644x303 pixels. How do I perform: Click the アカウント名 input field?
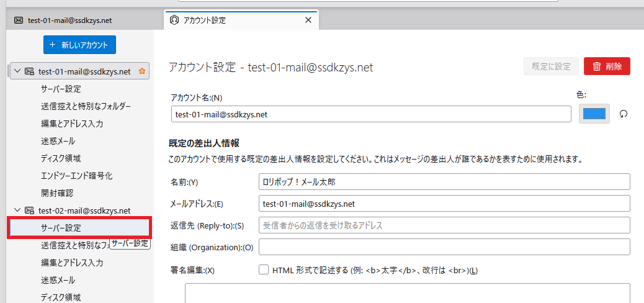pos(370,114)
